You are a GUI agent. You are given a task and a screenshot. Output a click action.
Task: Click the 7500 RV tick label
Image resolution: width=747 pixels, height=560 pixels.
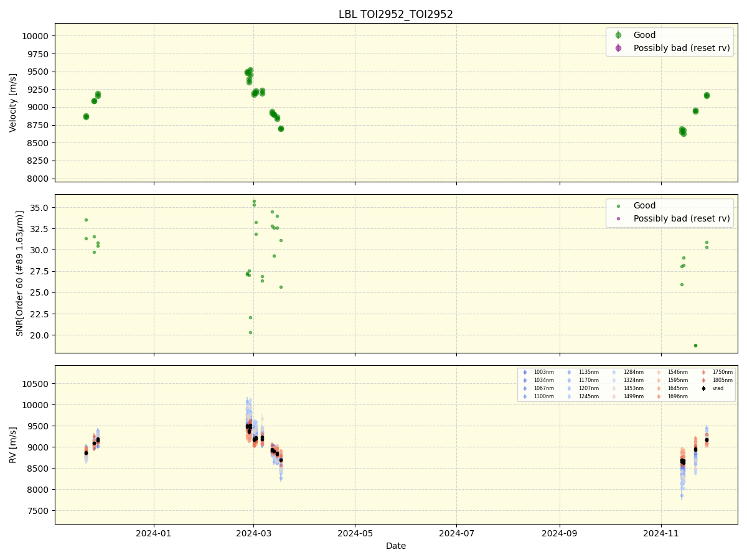[x=37, y=511]
